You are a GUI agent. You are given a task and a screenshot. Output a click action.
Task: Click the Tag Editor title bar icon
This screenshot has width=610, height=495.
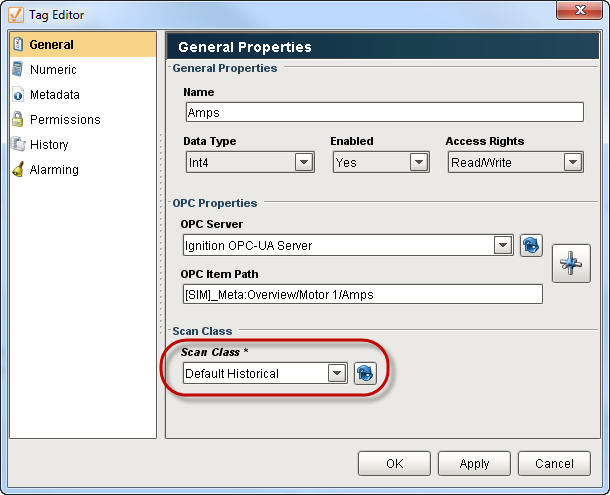click(16, 14)
